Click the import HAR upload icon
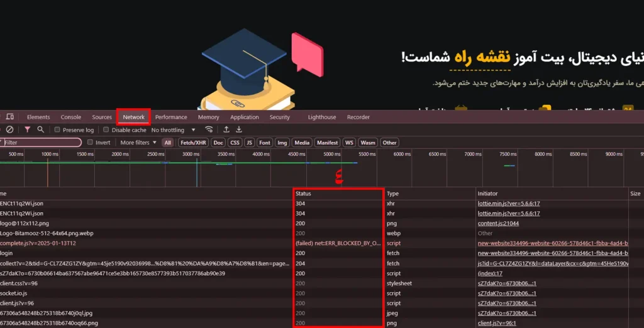 pos(226,130)
